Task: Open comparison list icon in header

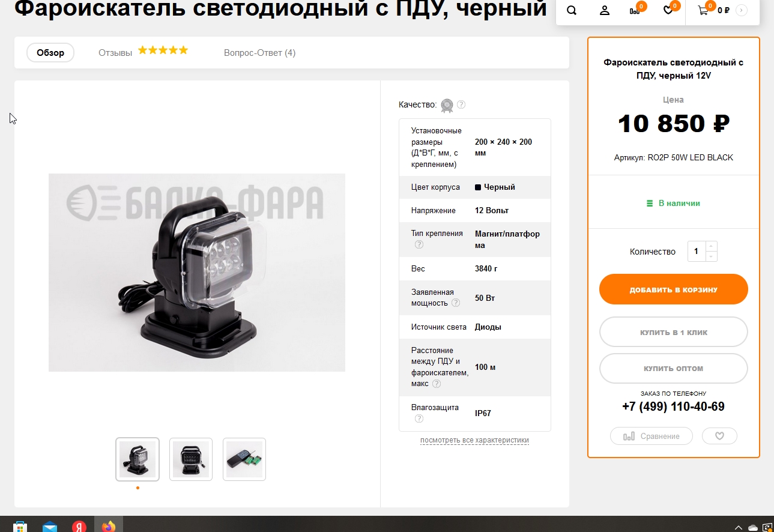Action: point(635,10)
